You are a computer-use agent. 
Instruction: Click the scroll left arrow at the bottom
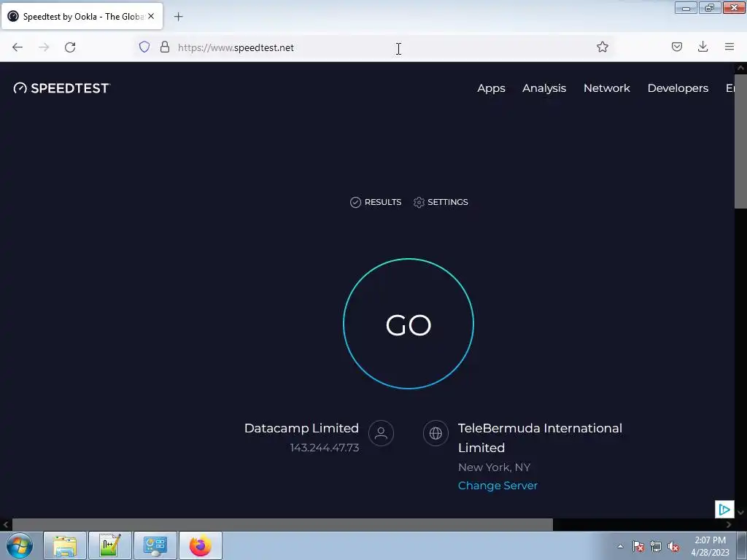[6, 525]
